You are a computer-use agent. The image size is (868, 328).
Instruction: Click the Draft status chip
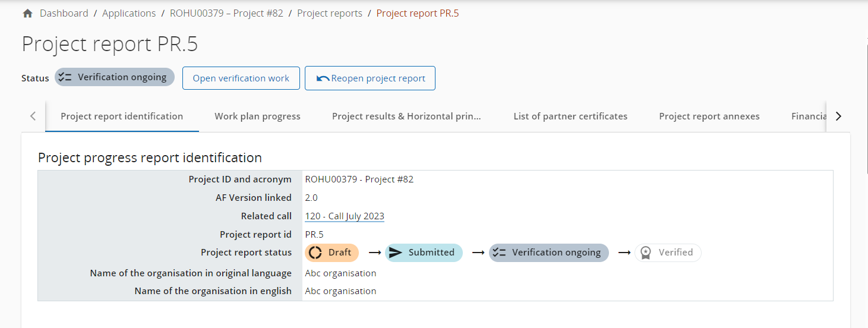(x=332, y=253)
